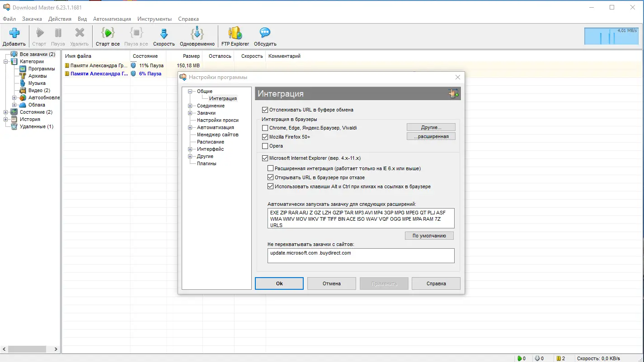Viewport: 644px width, 362px height.
Task: Expand the Интерфейс settings node
Action: 190,149
